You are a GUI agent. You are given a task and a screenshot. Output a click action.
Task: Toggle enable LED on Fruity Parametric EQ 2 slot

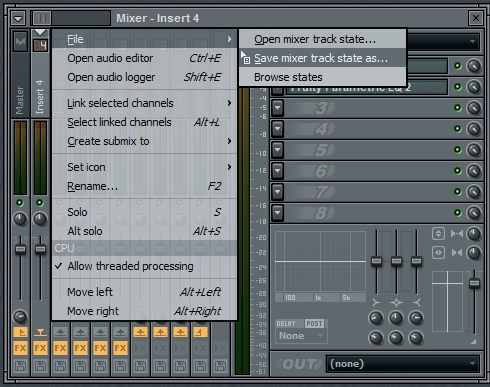pyautogui.click(x=458, y=87)
